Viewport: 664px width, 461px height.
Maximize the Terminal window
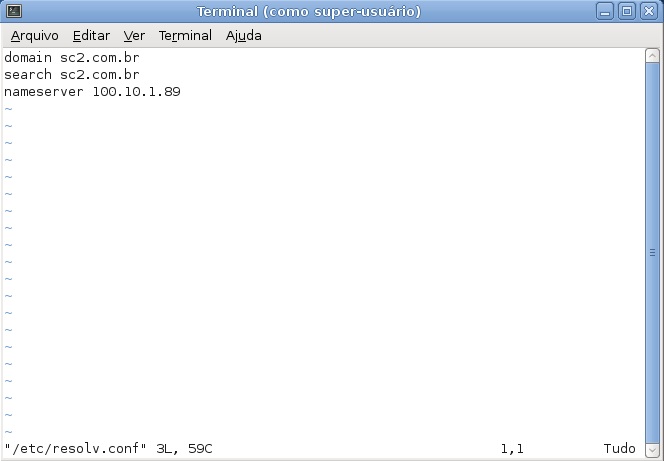(x=627, y=11)
